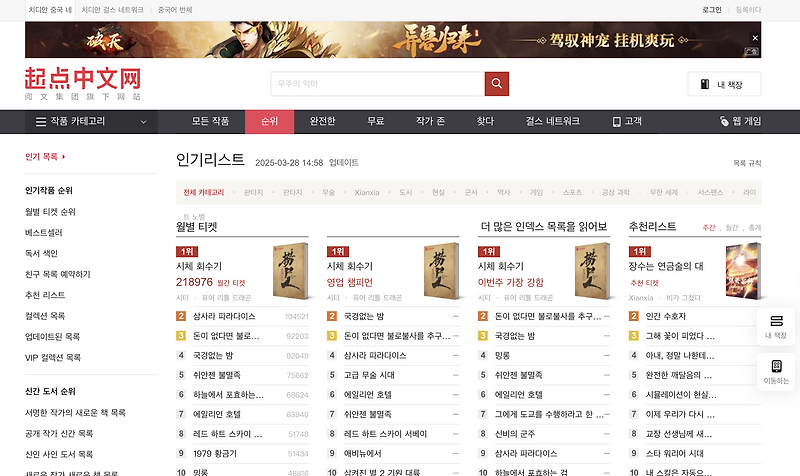
Task: Open 추천리스트 top book cover thumbnail
Action: 743,271
